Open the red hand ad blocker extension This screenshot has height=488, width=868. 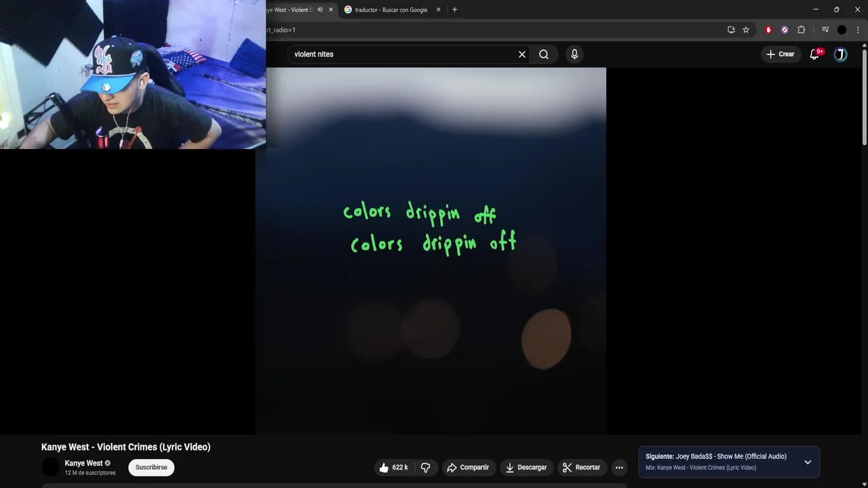click(768, 30)
